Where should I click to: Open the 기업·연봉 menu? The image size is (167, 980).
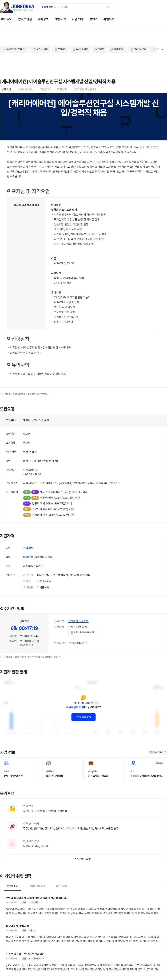(x=78, y=19)
